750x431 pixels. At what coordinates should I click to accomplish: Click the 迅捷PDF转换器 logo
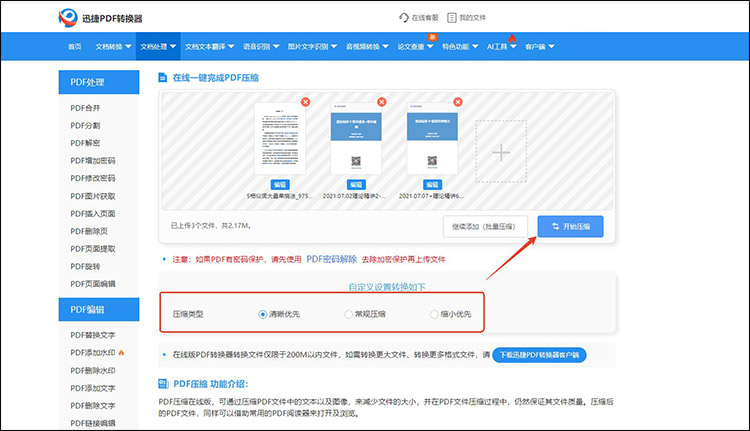click(x=101, y=18)
